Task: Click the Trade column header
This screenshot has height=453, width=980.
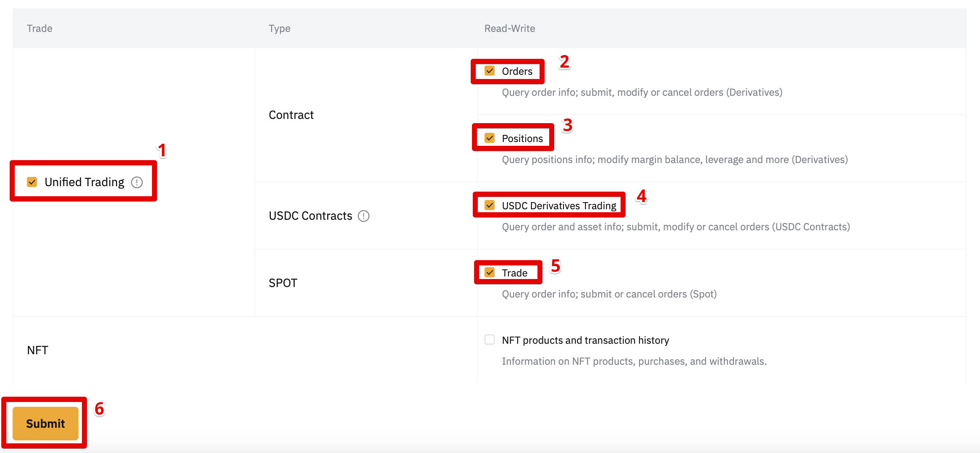Action: pyautogui.click(x=39, y=29)
